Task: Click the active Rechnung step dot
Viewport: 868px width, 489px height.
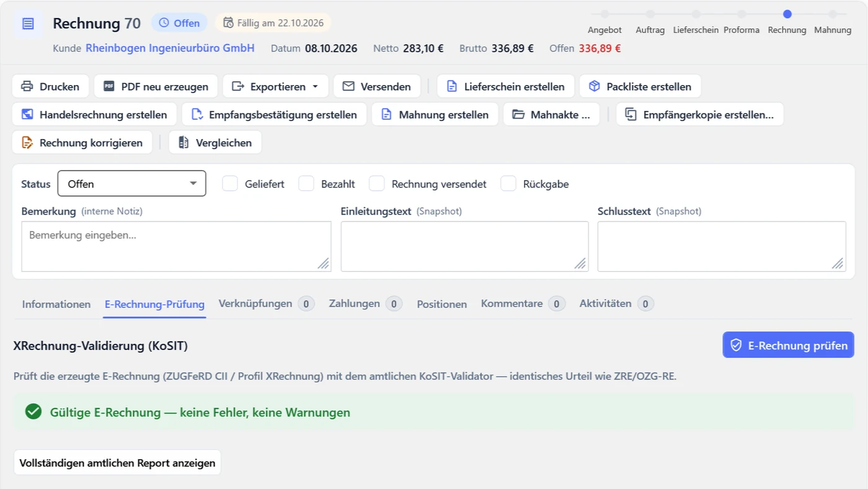Action: click(x=787, y=14)
